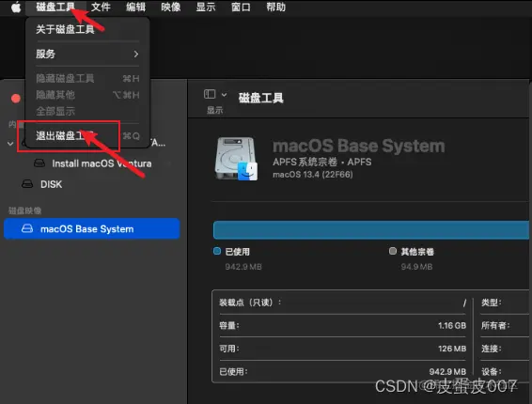Click the 显示 toolbar label
The height and width of the screenshot is (404, 532).
tap(214, 110)
